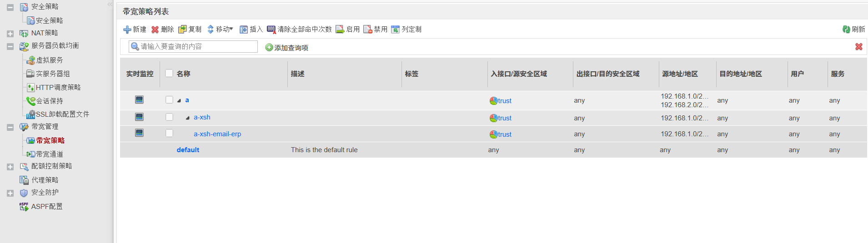The width and height of the screenshot is (868, 243).
Task: Collapse the triangle beside policy a-xsh
Action: point(187,118)
